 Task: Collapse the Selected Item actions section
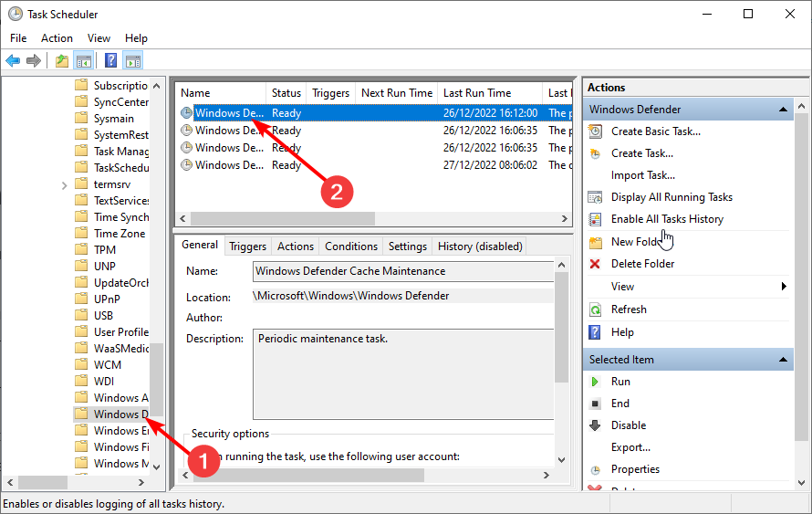pos(783,360)
